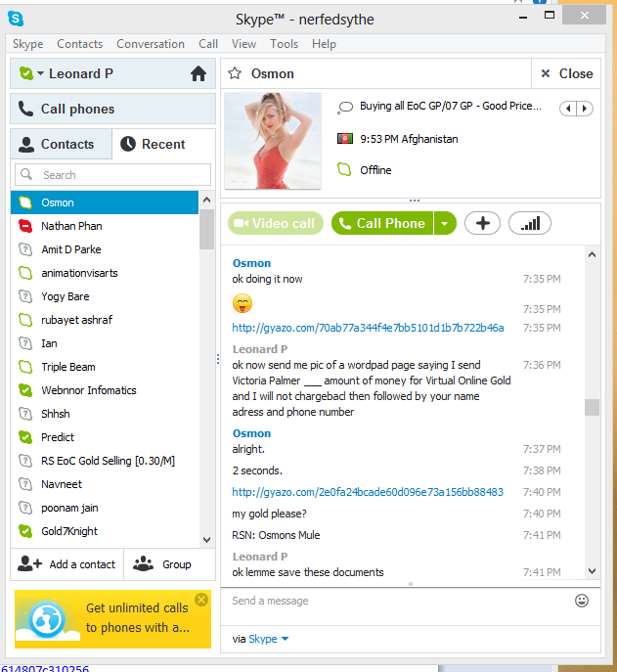Click Osmon's offline status icon in profile

(344, 170)
